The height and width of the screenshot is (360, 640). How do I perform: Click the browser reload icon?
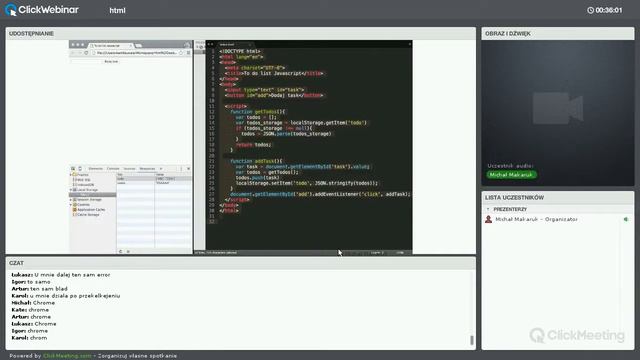86,53
